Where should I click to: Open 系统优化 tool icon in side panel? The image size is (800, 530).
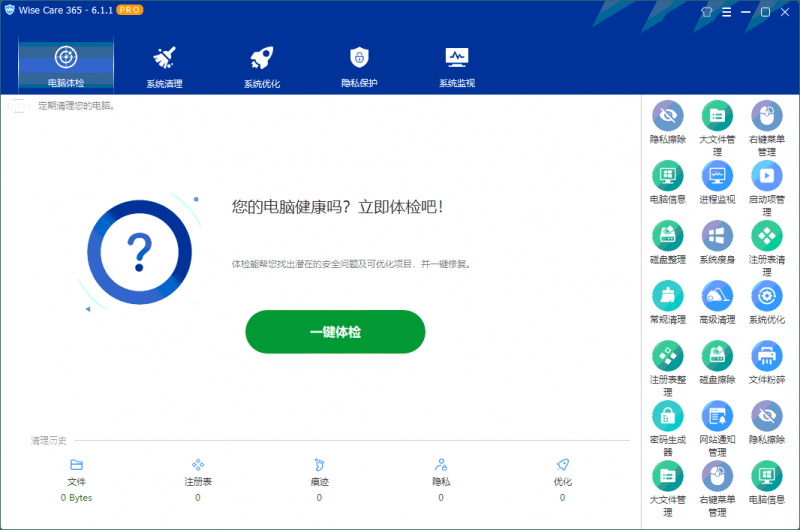[x=766, y=303]
